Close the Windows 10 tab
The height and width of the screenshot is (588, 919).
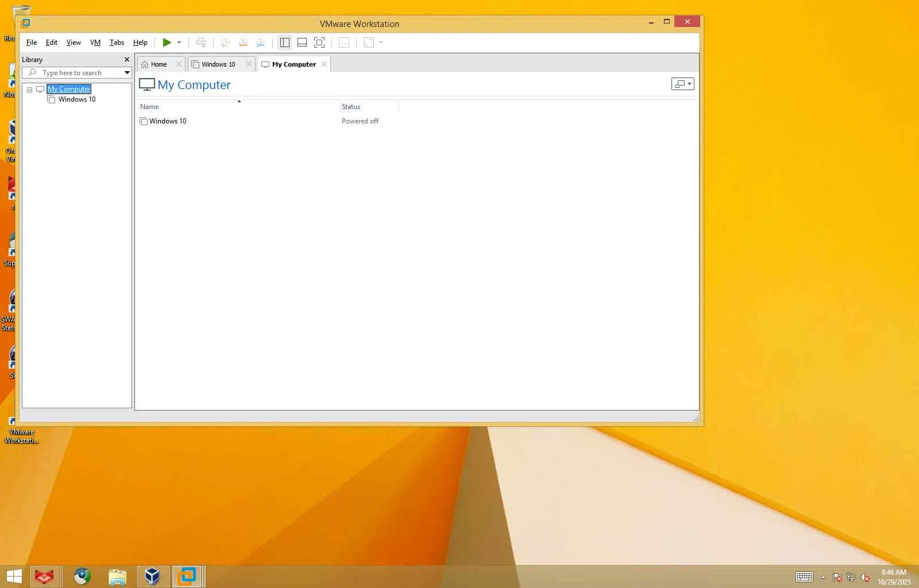click(x=249, y=64)
